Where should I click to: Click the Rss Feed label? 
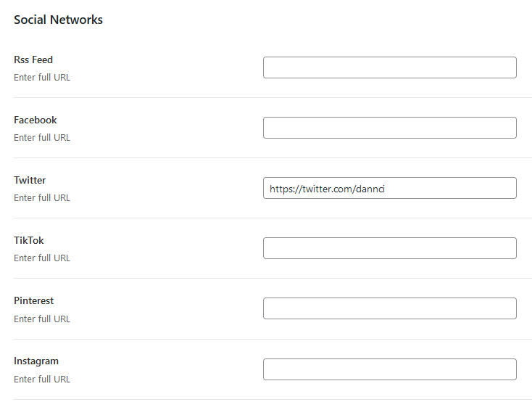pyautogui.click(x=33, y=60)
